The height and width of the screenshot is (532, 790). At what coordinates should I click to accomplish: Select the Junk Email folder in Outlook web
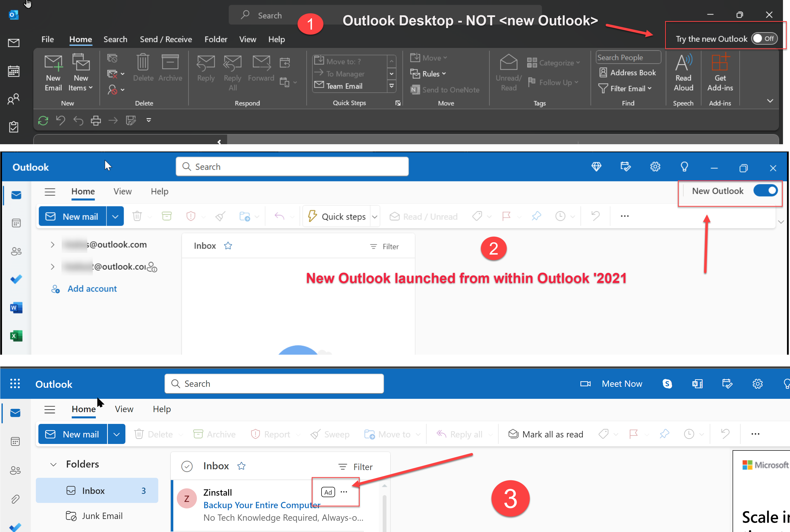point(97,516)
